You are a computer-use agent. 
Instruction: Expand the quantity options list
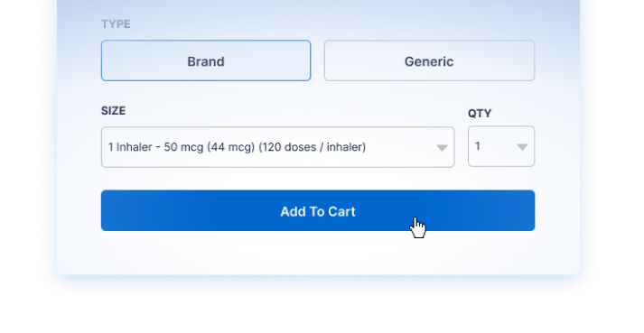click(x=501, y=146)
